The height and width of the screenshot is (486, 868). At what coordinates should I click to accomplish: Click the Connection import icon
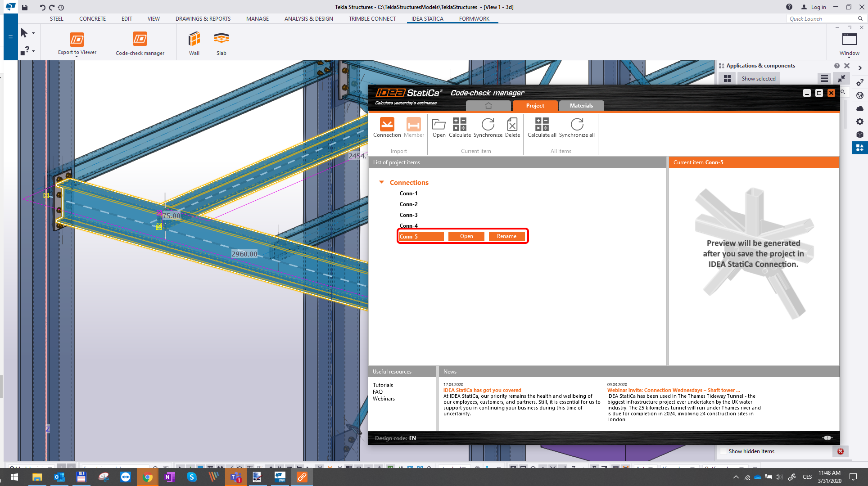(387, 125)
